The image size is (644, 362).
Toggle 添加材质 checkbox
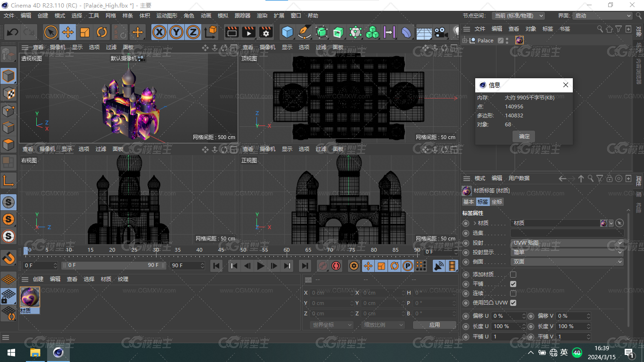513,274
